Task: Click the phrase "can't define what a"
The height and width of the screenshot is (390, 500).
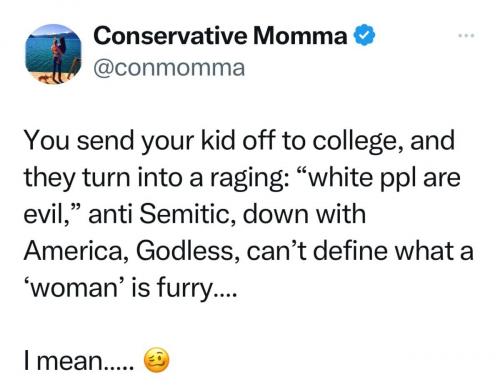Action: 360,251
